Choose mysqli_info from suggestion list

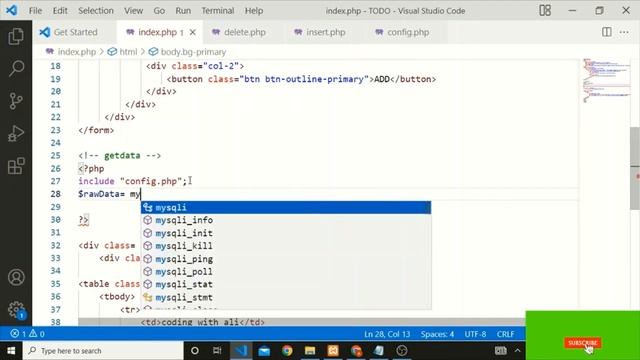point(286,220)
